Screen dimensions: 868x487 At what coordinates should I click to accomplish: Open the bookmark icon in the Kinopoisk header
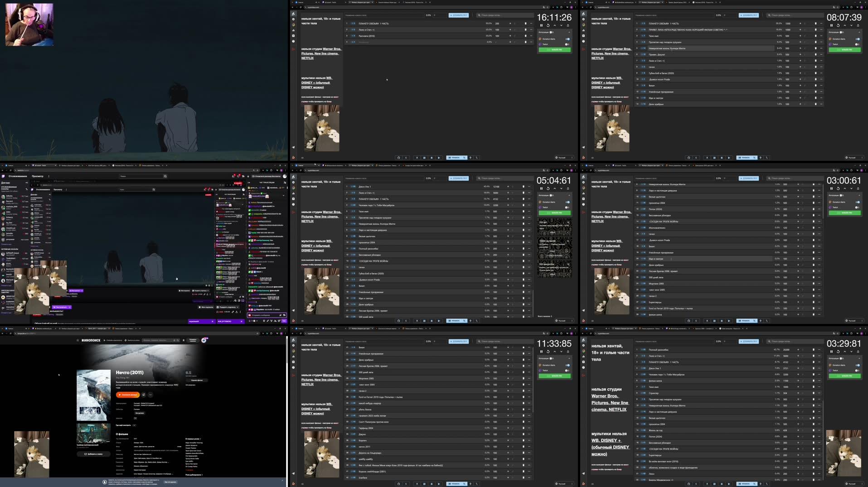[184, 340]
